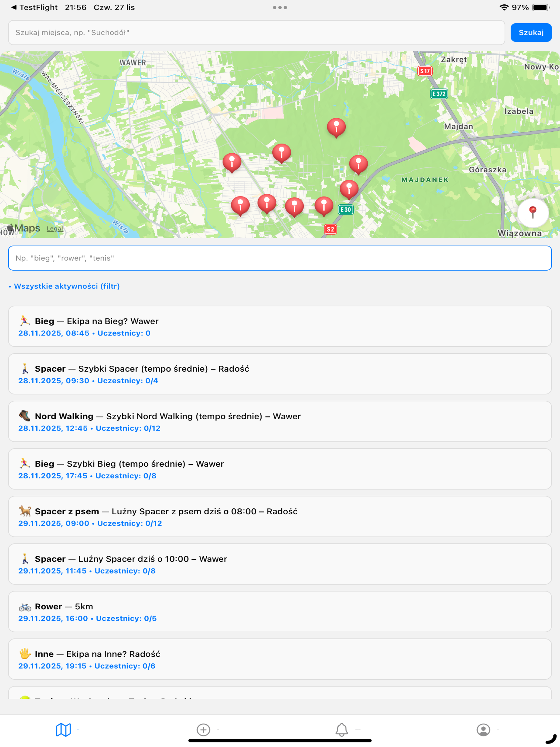Go back to TestFlight
The width and height of the screenshot is (560, 747).
pos(34,7)
